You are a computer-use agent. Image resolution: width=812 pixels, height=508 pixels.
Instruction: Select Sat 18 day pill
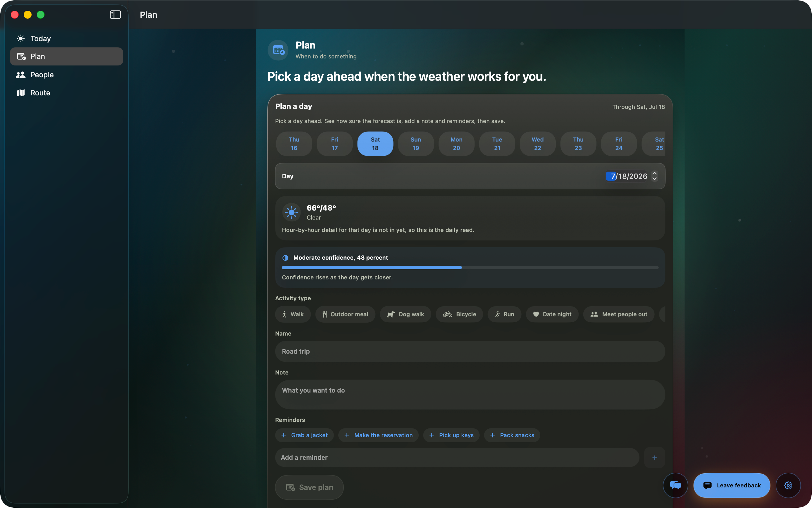point(375,144)
